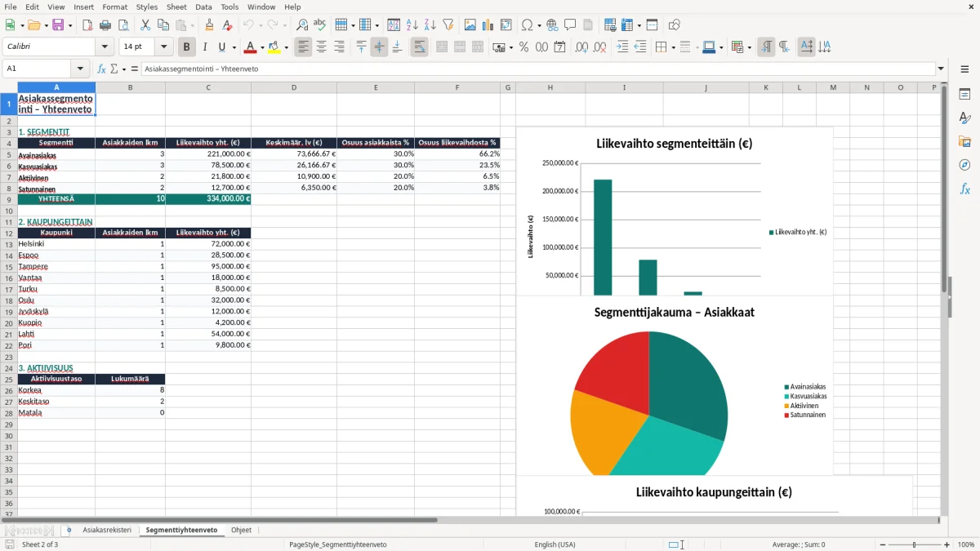Insert image from toolbar
The height and width of the screenshot is (551, 980).
click(x=470, y=25)
